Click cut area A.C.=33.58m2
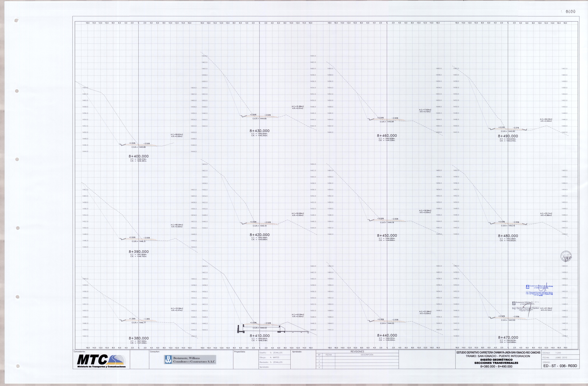The height and width of the screenshot is (386, 588). tap(177, 308)
